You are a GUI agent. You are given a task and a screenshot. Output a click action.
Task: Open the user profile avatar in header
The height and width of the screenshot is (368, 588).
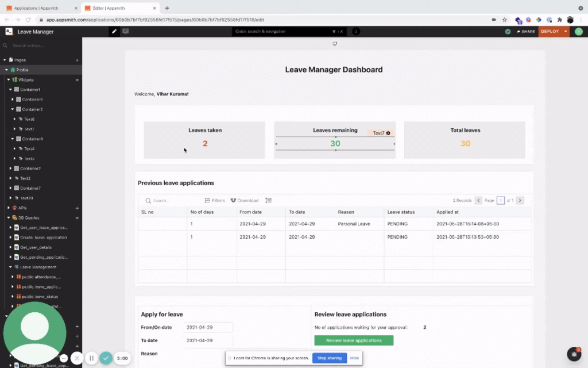578,32
